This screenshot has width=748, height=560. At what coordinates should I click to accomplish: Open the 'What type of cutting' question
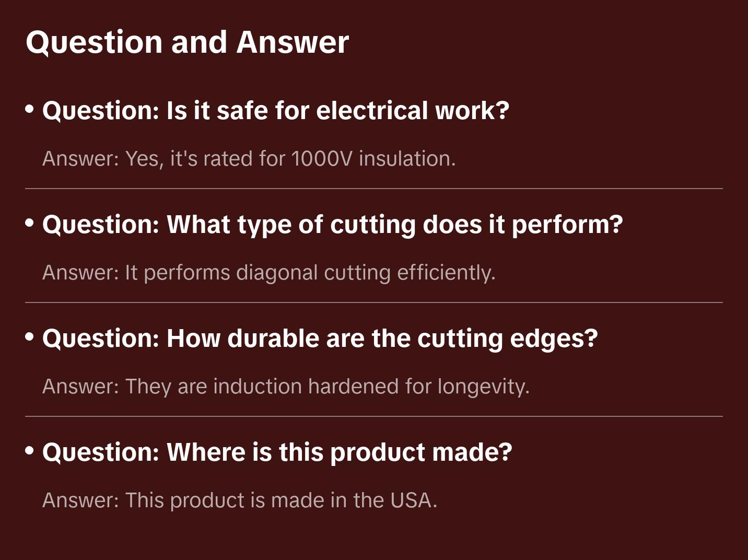(332, 225)
